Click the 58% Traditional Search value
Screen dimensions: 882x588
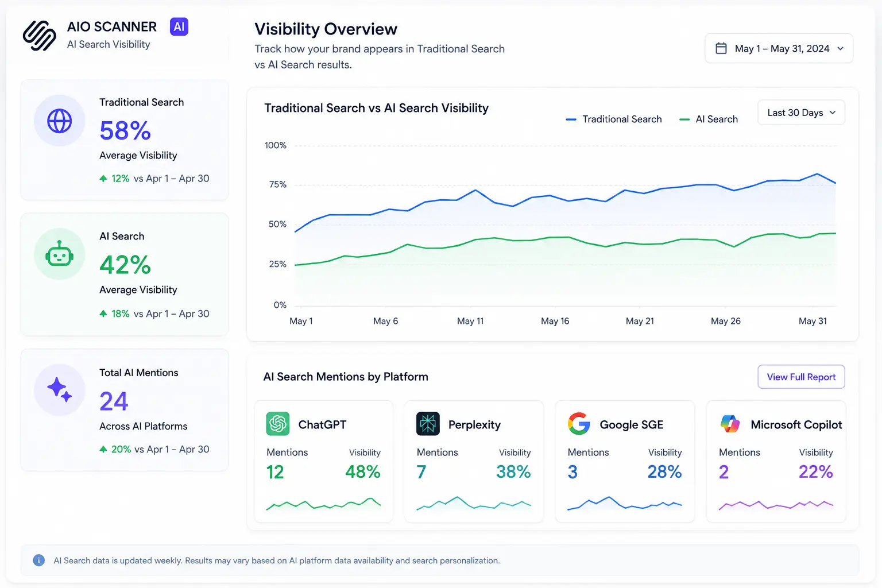tap(125, 130)
